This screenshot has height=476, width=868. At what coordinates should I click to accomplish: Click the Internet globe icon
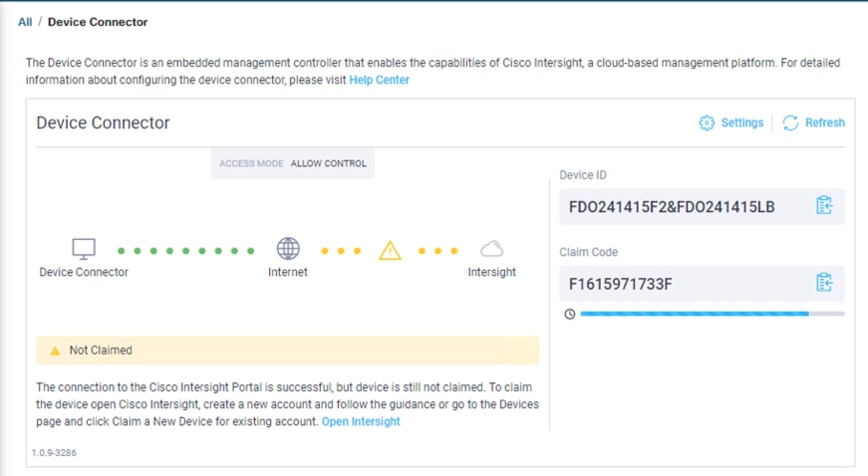pos(288,249)
